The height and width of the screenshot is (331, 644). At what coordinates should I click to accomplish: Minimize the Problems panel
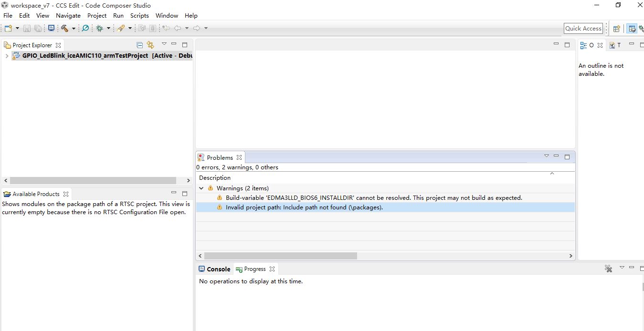[x=556, y=156]
